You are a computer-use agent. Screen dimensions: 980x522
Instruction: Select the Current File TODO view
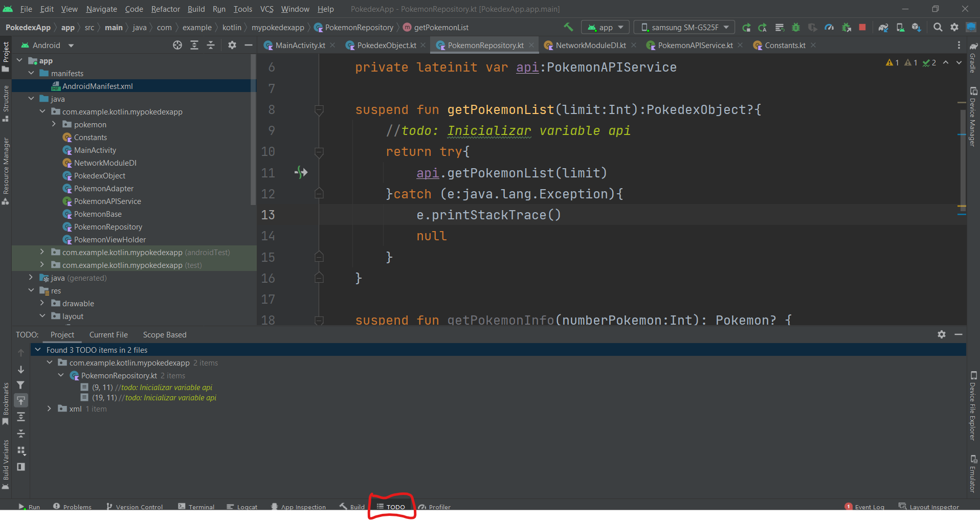pos(108,335)
